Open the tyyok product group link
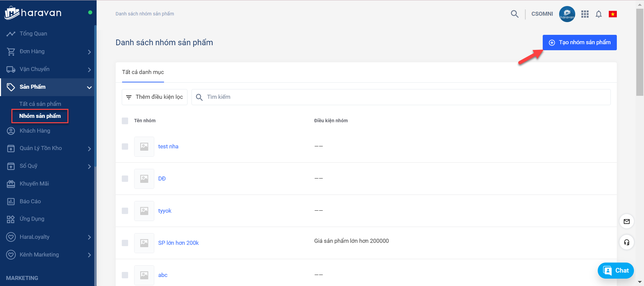Image resolution: width=644 pixels, height=286 pixels. [165, 211]
